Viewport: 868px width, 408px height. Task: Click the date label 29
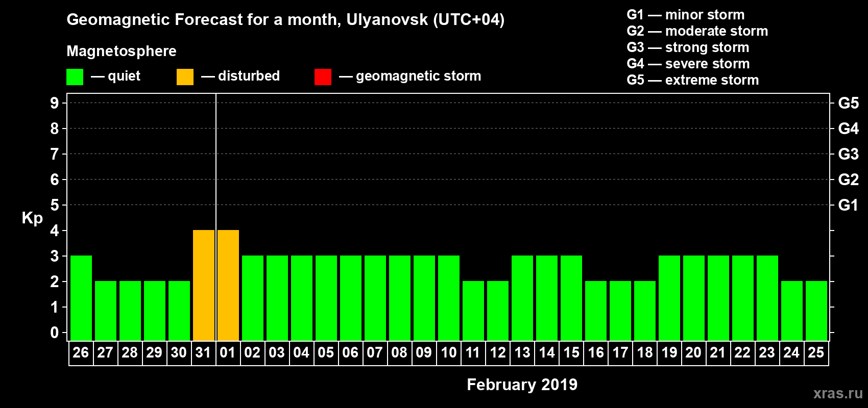pos(154,352)
